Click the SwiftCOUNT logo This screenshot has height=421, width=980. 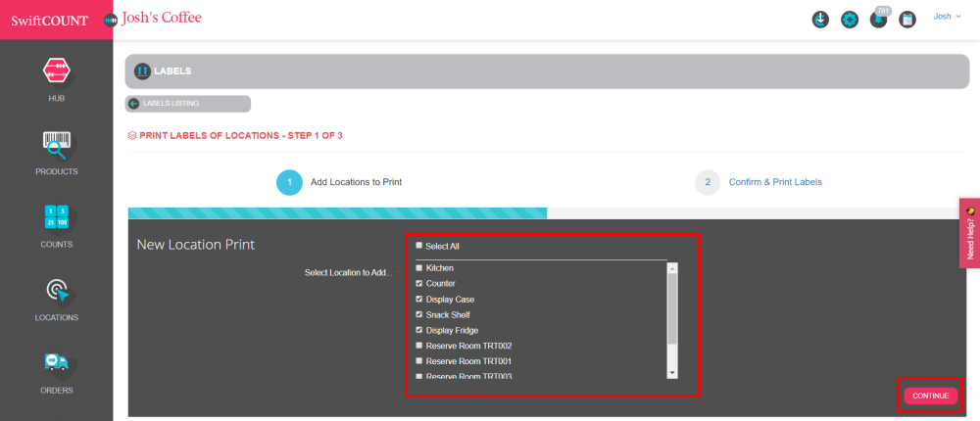(49, 20)
